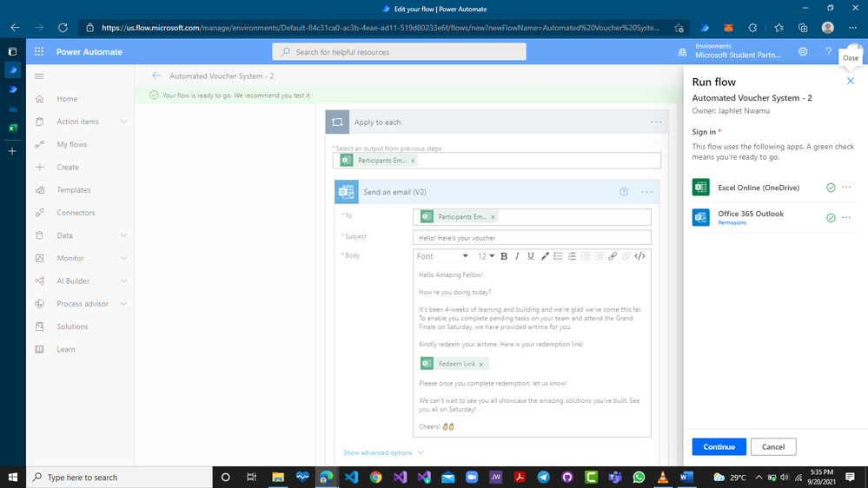Open Send an email (V2) options menu
Image resolution: width=868 pixels, height=488 pixels.
point(646,192)
